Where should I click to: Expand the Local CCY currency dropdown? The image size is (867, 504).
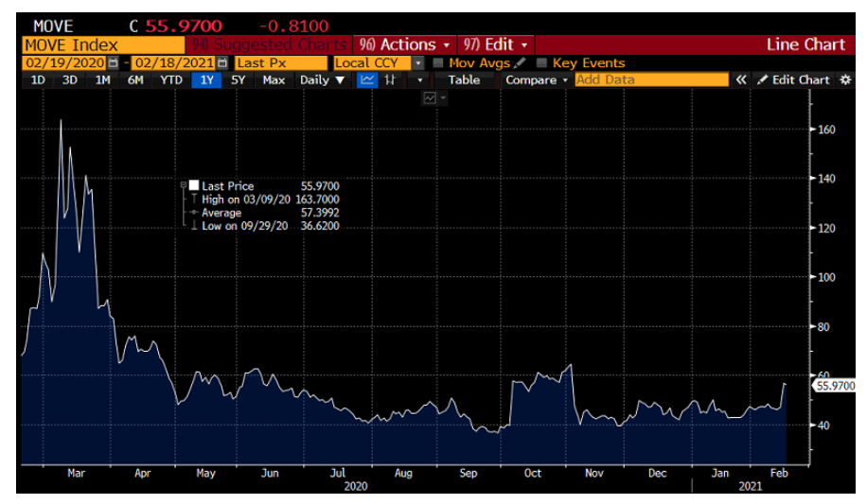(418, 62)
